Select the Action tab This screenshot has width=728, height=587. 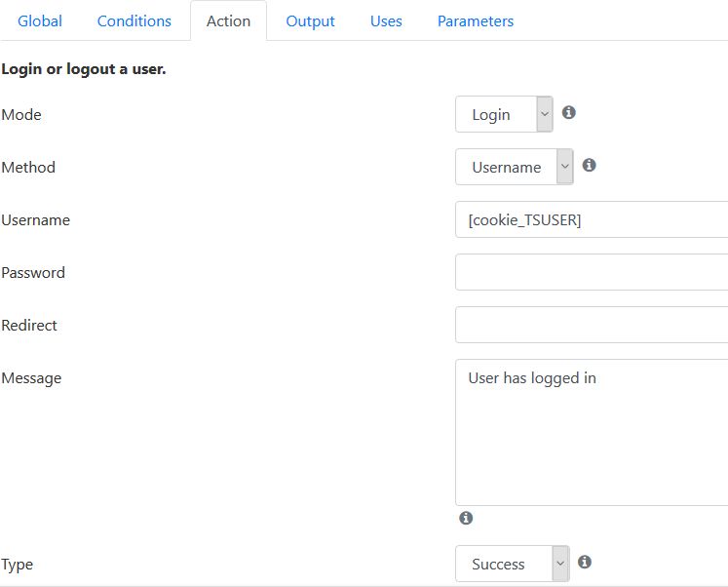228,20
